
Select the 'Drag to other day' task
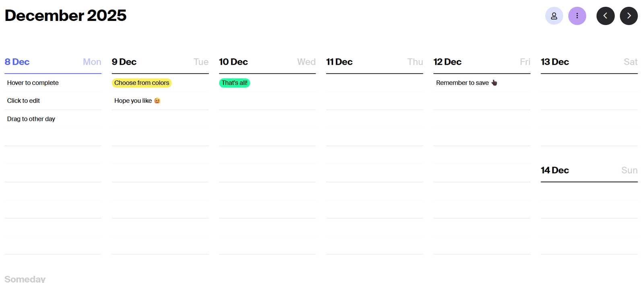[x=31, y=119]
